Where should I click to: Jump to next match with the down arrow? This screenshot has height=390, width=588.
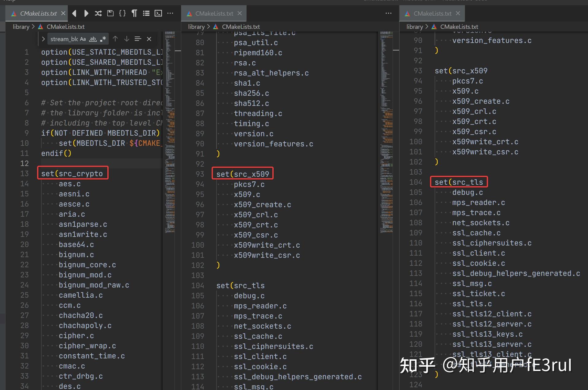126,39
